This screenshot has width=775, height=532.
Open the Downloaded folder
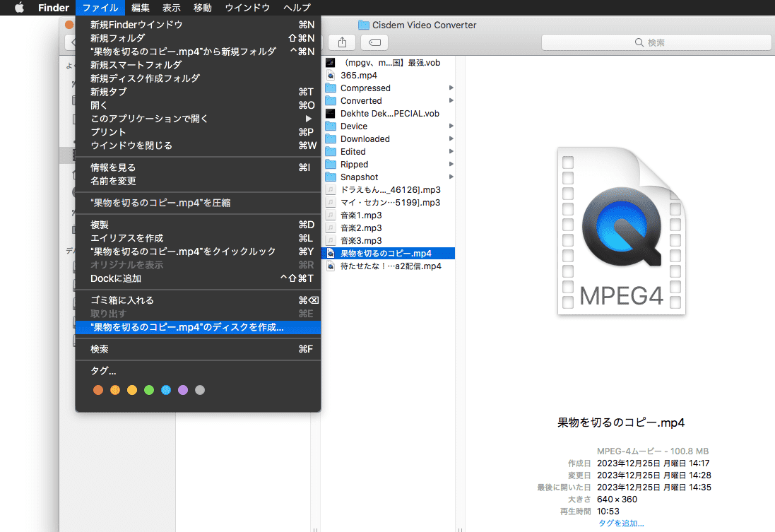[365, 139]
